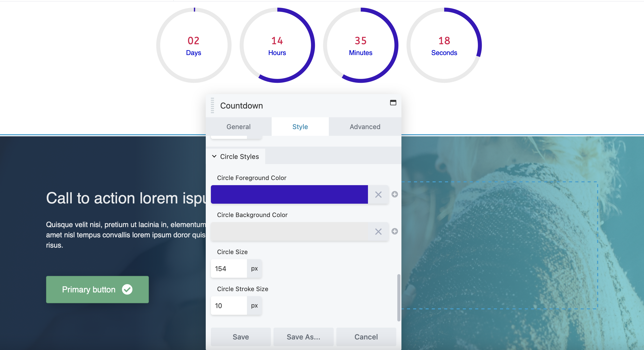
Task: Click the X icon next to Circle Background Color
Action: click(378, 231)
